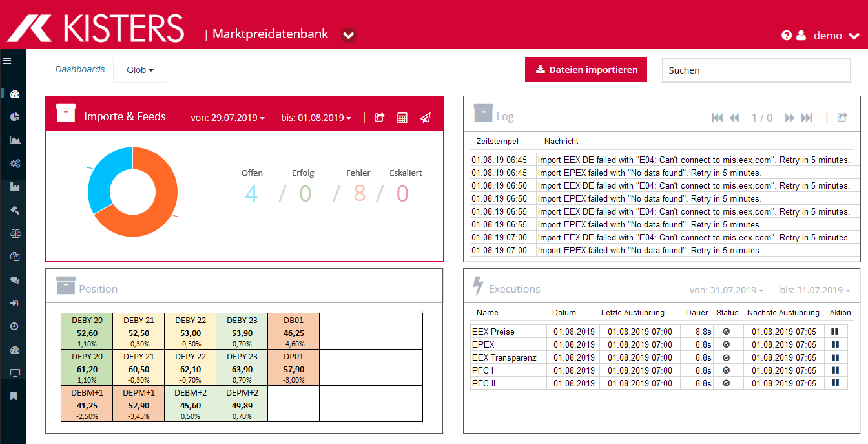
Task: Click the calculator icon in Importe & Feeds
Action: tap(402, 118)
